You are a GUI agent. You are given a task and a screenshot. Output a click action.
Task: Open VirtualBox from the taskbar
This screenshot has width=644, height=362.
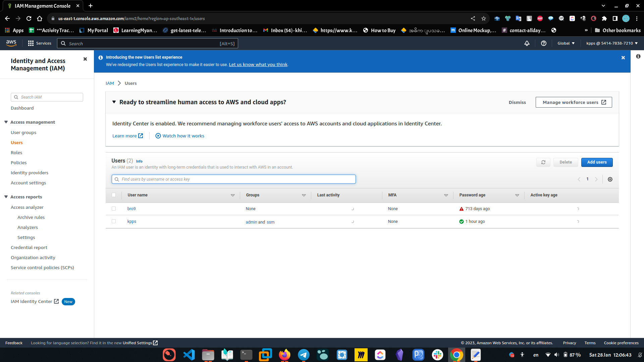(x=265, y=355)
